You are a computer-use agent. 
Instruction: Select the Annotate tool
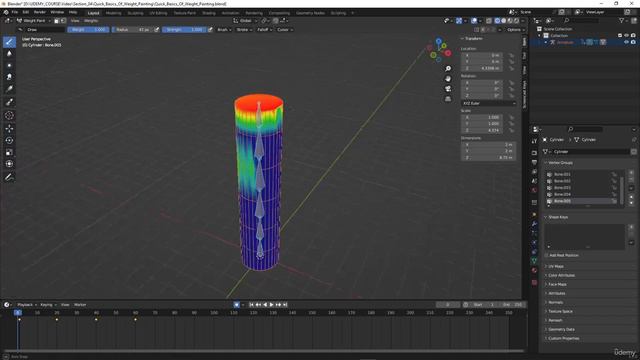(x=9, y=177)
